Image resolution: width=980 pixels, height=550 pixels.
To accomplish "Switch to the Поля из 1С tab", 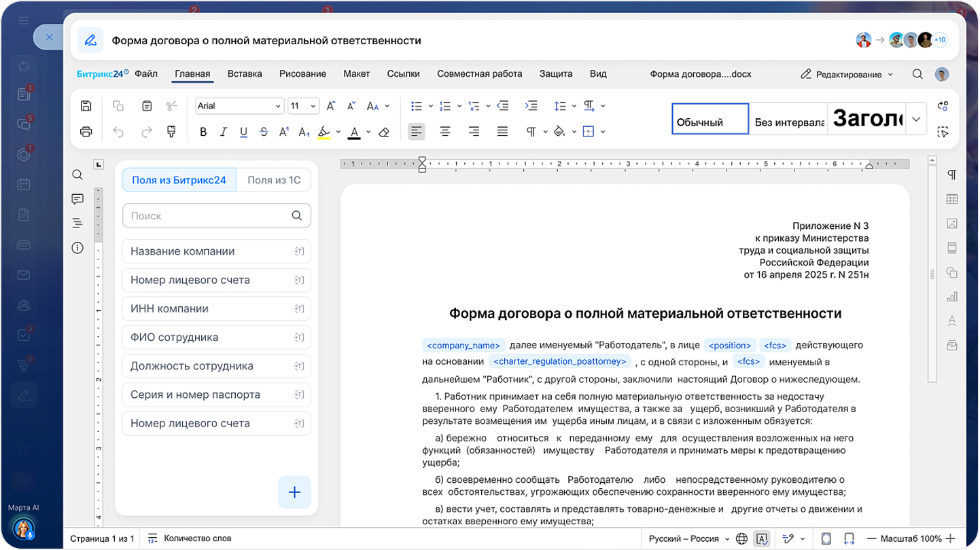I will 273,180.
